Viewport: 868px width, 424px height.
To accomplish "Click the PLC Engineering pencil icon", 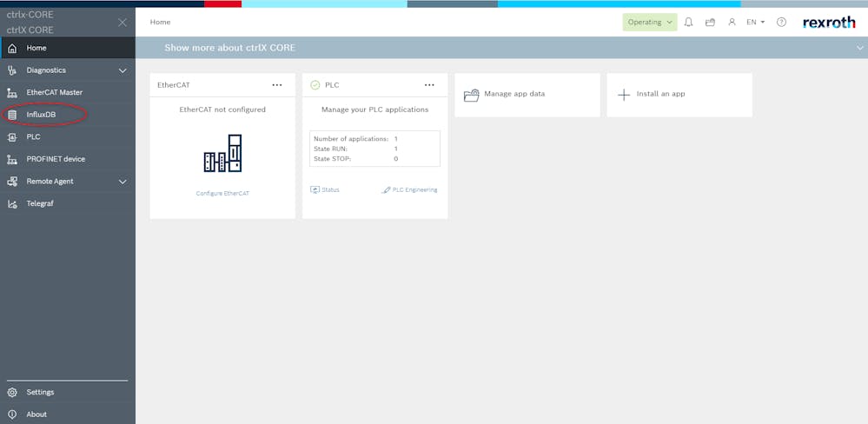I will (386, 190).
